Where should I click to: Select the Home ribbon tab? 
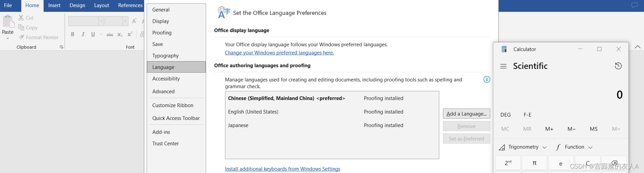[32, 5]
